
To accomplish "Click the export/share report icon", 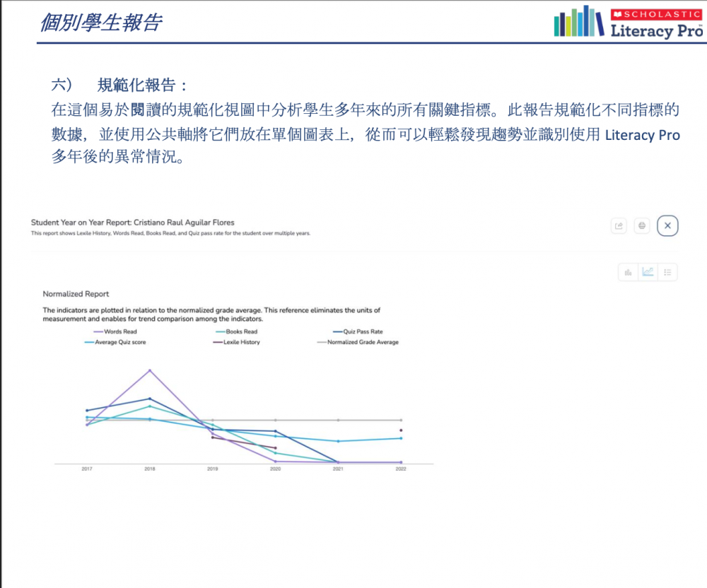I will (619, 226).
